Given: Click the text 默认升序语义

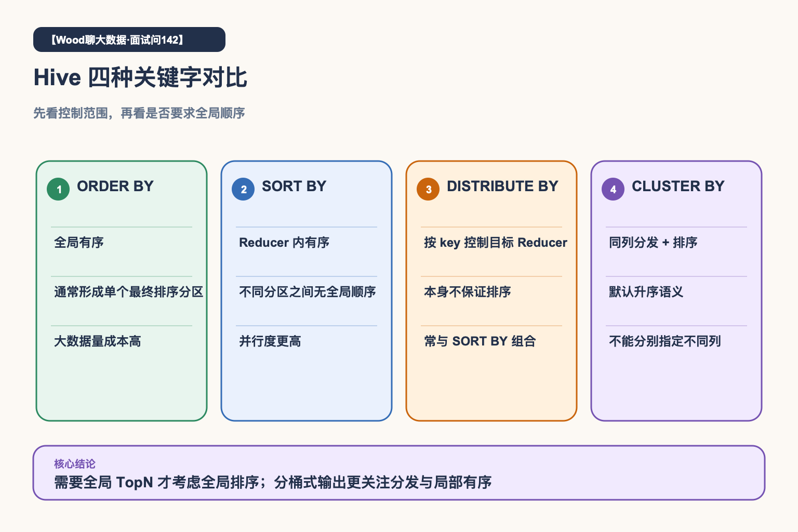Looking at the screenshot, I should (x=646, y=292).
